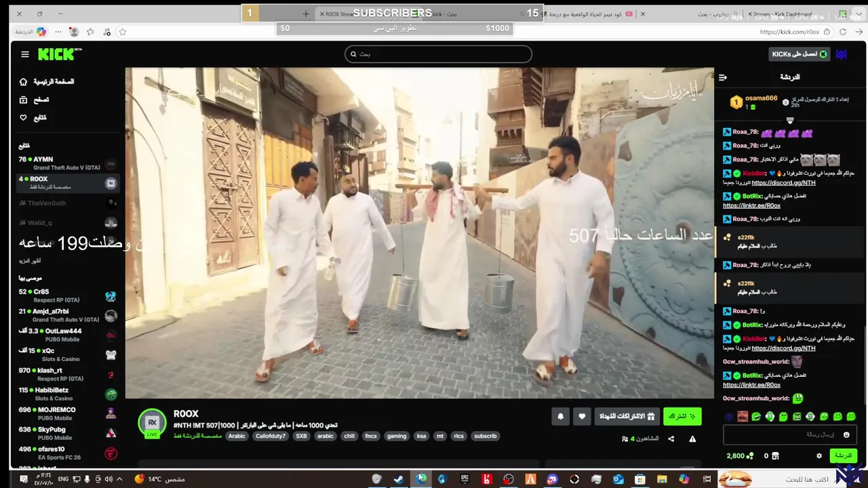Open new browser tab plus button
This screenshot has height=488, width=868.
[x=306, y=14]
